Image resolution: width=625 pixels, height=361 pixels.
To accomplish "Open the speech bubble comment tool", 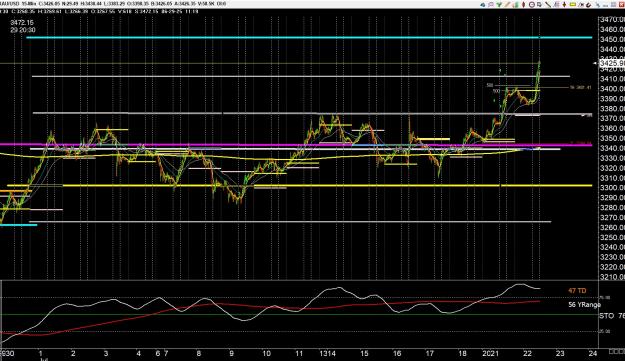I will pyautogui.click(x=491, y=5).
